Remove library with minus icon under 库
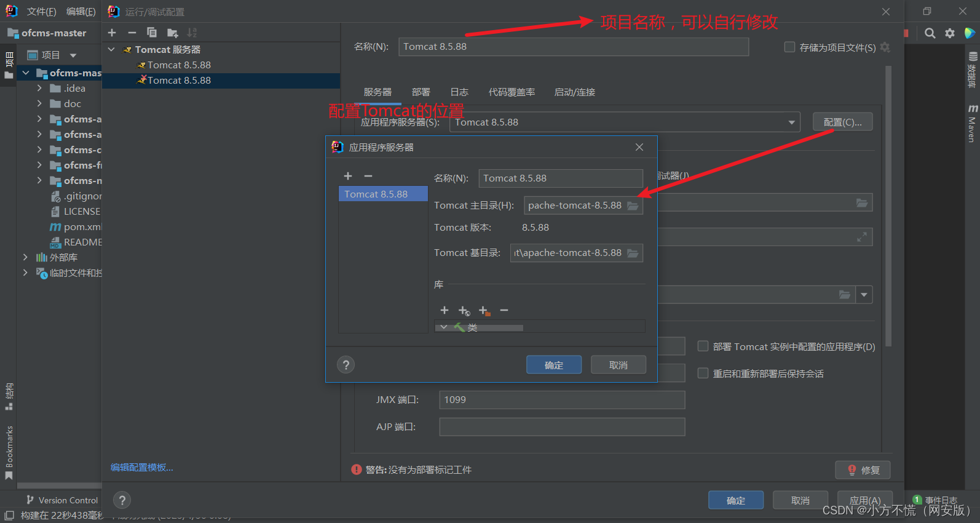 click(504, 310)
